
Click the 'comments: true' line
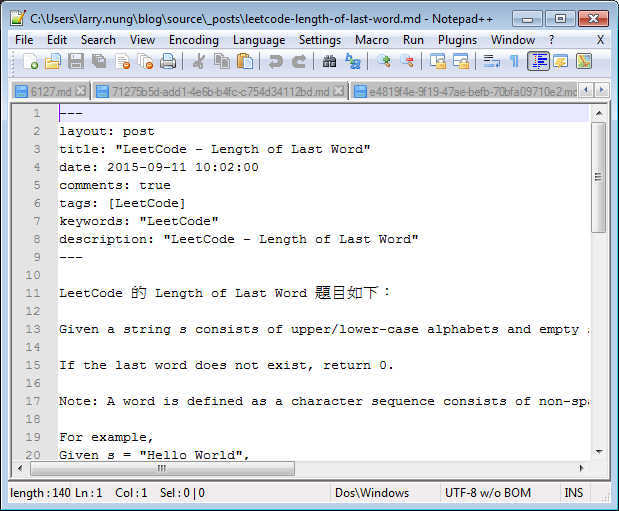(115, 185)
